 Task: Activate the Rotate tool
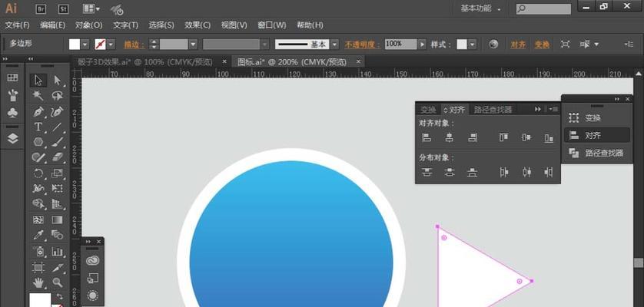[x=38, y=173]
